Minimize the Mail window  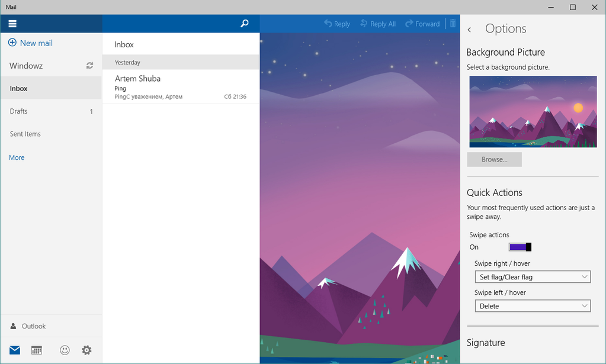(x=551, y=7)
